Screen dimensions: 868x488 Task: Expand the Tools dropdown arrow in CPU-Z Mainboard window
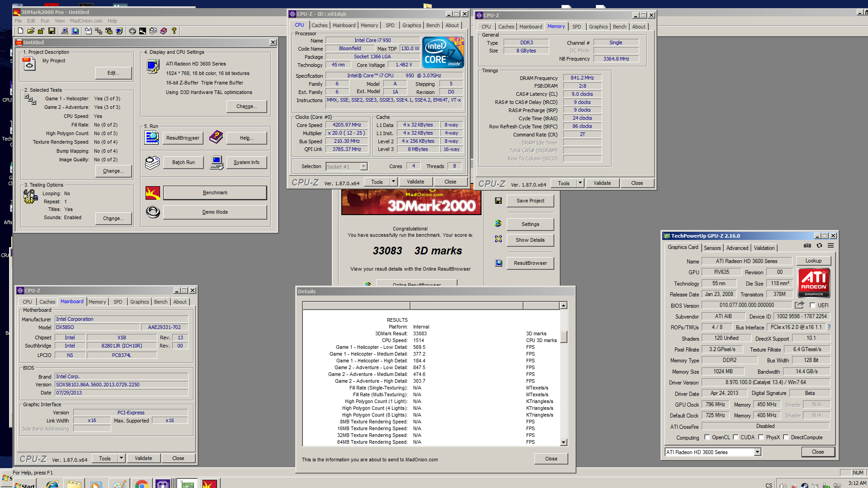click(121, 458)
